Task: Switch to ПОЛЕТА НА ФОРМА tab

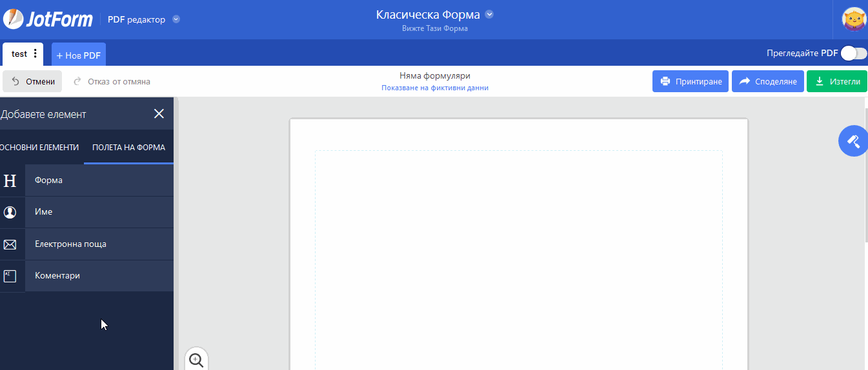Action: pos(128,148)
